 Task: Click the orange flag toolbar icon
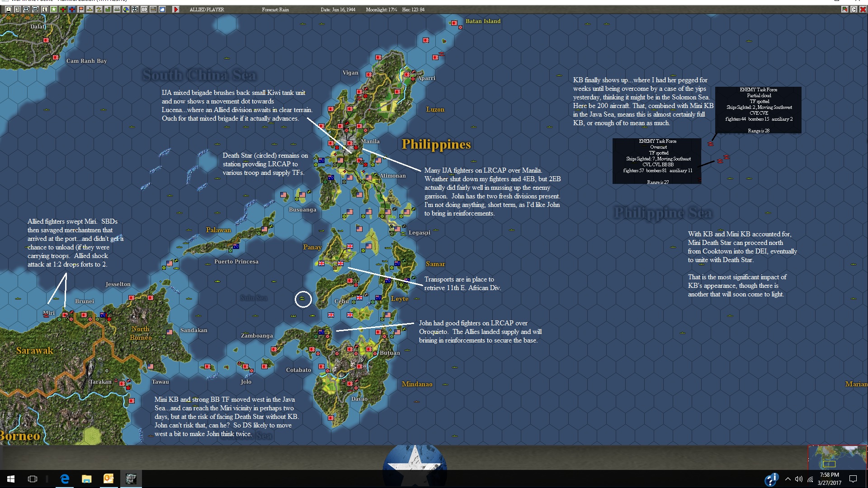81,9
